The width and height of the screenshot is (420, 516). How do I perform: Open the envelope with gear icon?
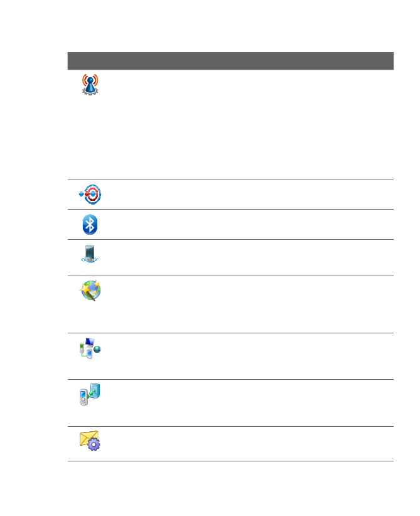tap(90, 441)
